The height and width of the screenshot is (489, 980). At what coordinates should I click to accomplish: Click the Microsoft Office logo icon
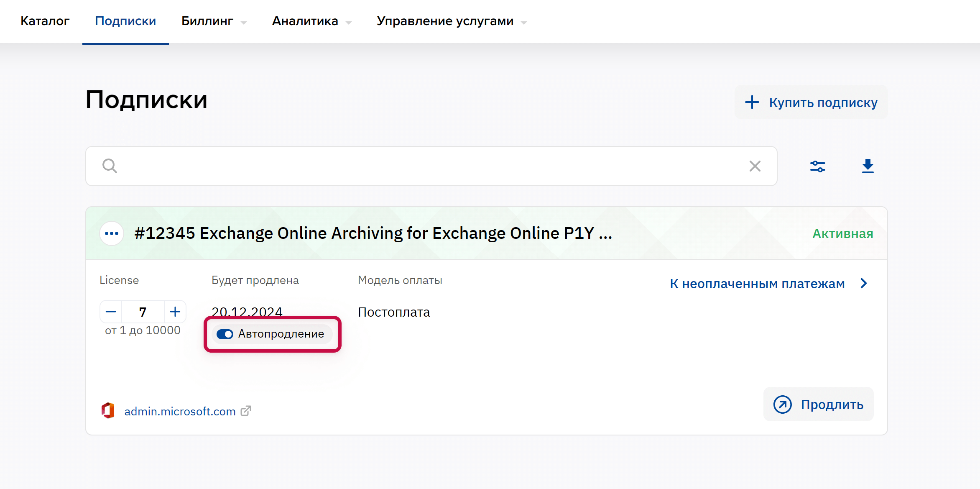(x=108, y=411)
